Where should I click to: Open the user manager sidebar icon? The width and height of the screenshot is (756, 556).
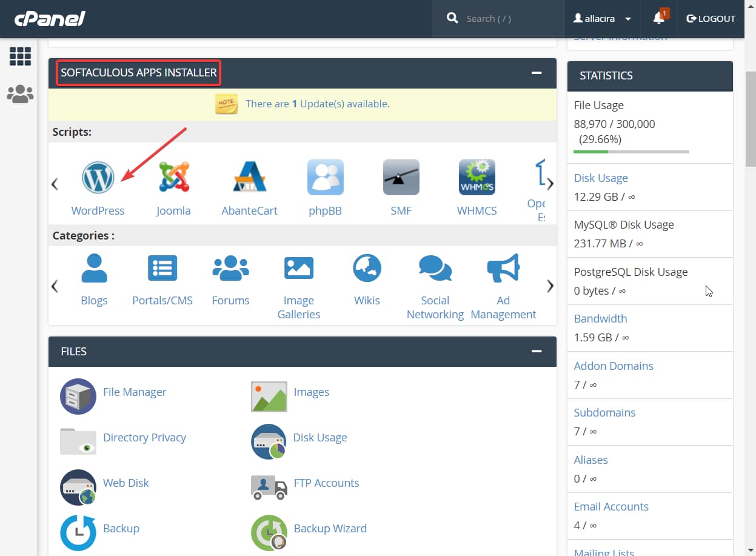click(20, 93)
